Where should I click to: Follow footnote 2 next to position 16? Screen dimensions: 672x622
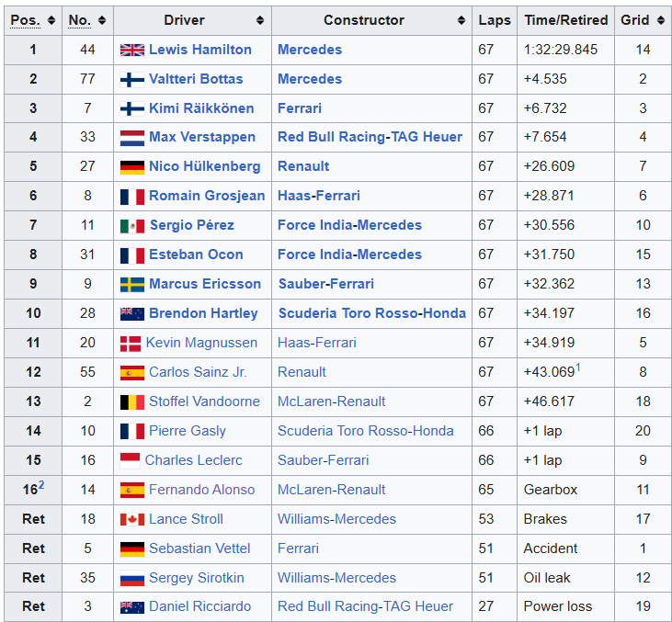coord(41,485)
